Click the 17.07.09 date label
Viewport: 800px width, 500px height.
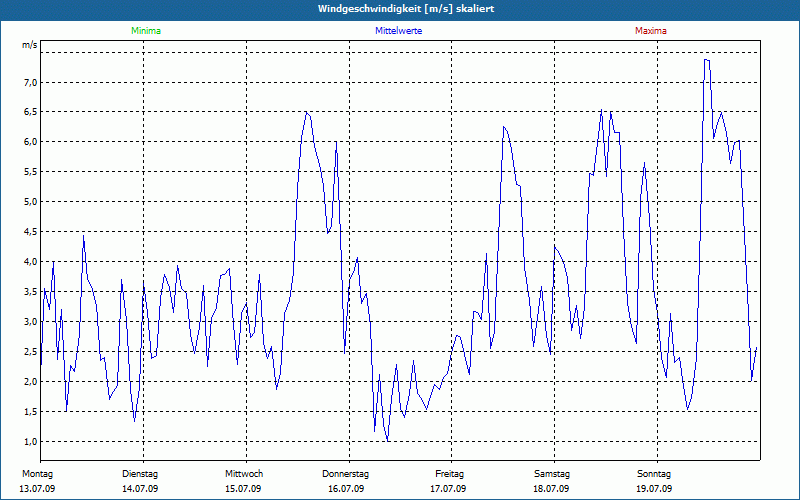click(x=448, y=489)
